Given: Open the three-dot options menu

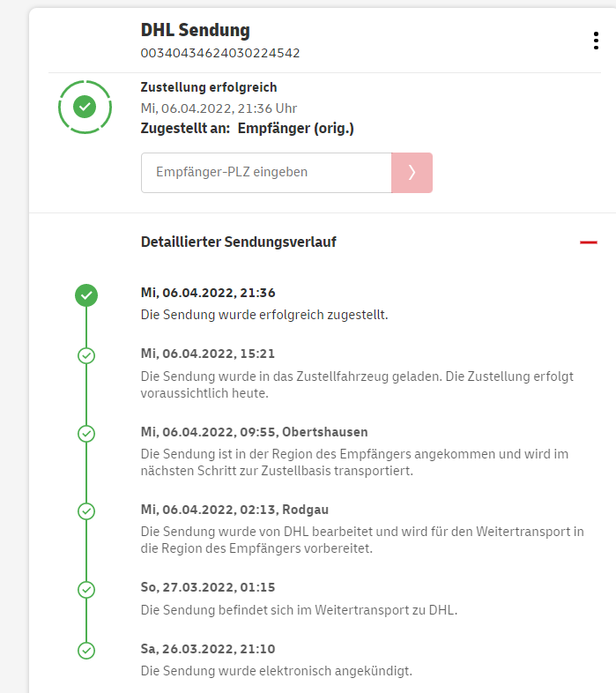Looking at the screenshot, I should click(x=597, y=41).
